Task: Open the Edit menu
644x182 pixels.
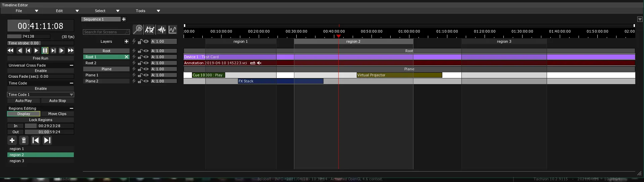Action: (x=59, y=11)
